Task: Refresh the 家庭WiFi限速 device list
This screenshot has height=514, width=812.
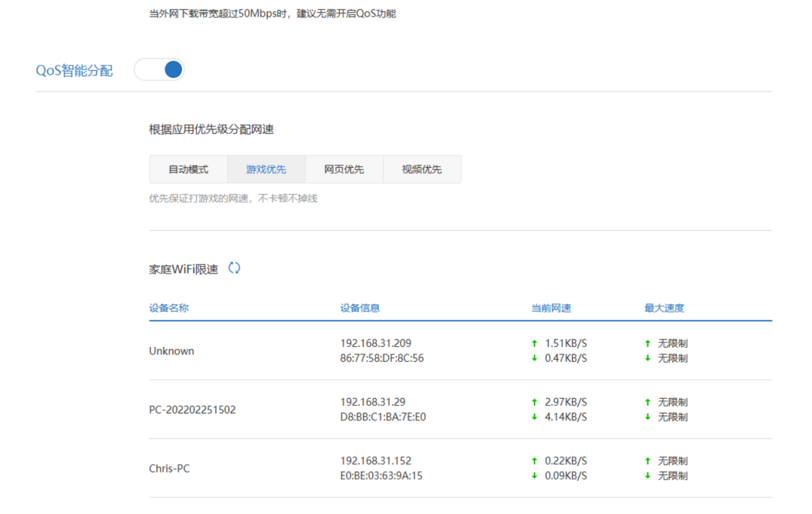Action: 234,268
